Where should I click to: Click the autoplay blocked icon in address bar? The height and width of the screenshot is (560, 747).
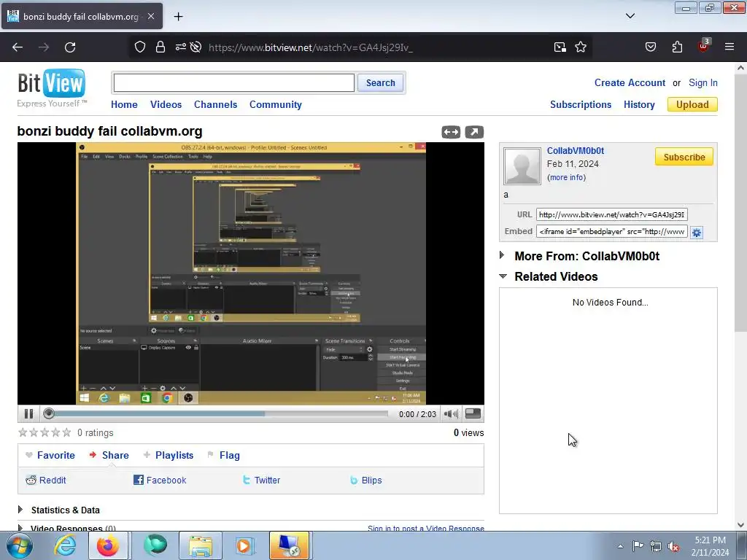(196, 47)
